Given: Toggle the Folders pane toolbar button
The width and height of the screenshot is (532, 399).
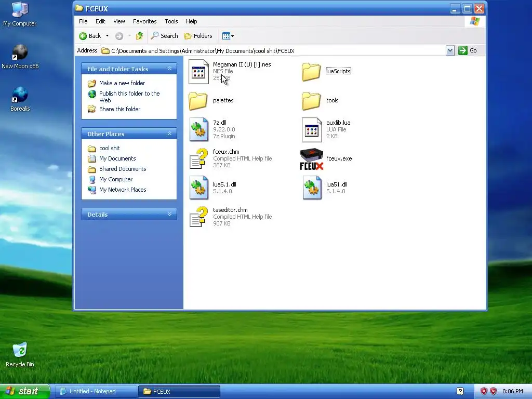Looking at the screenshot, I should pyautogui.click(x=198, y=36).
